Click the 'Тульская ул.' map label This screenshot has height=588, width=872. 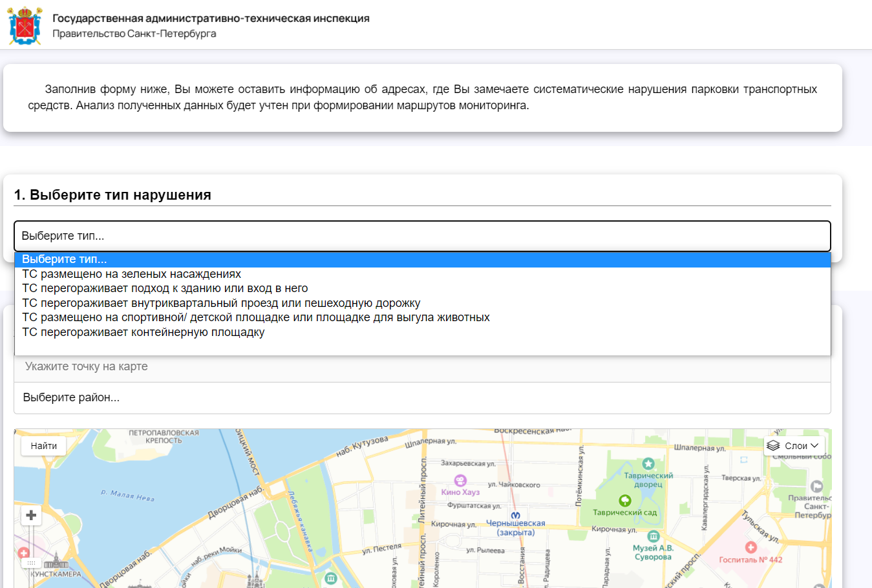click(760, 526)
